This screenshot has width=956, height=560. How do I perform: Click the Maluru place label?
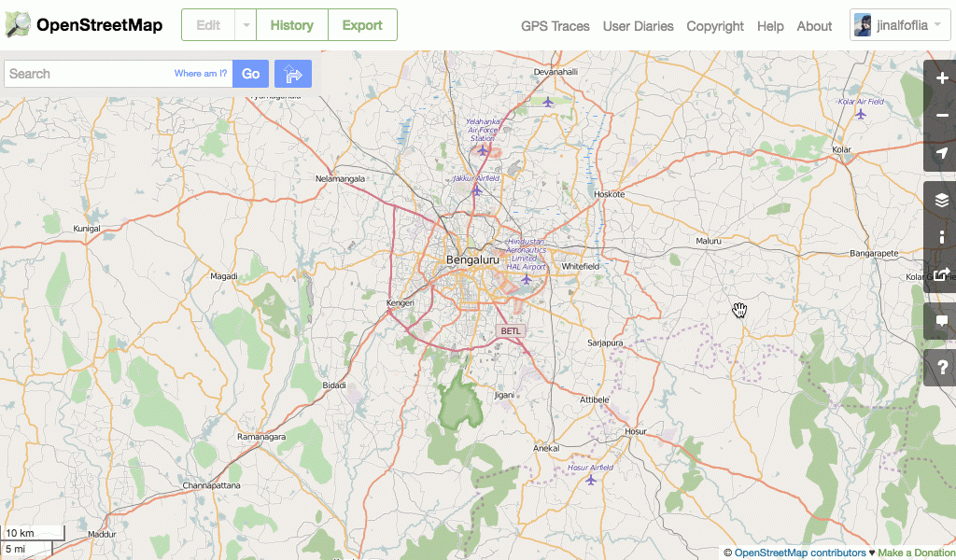[x=709, y=242]
